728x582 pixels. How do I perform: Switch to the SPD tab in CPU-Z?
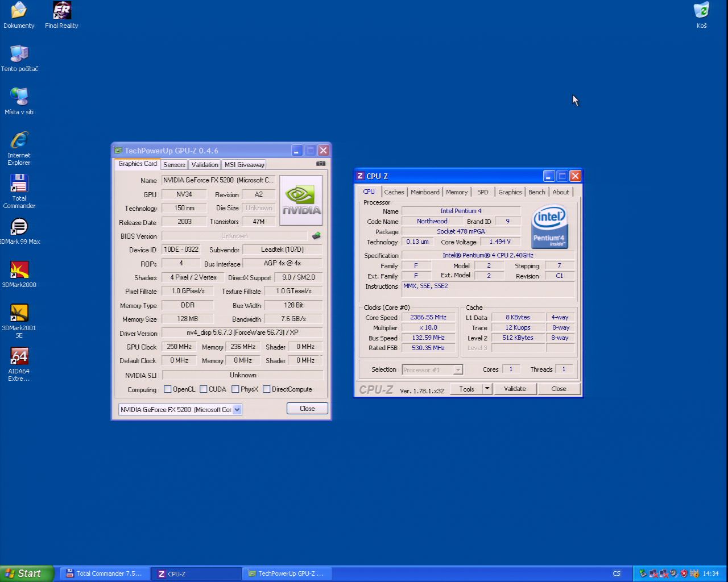tap(483, 192)
